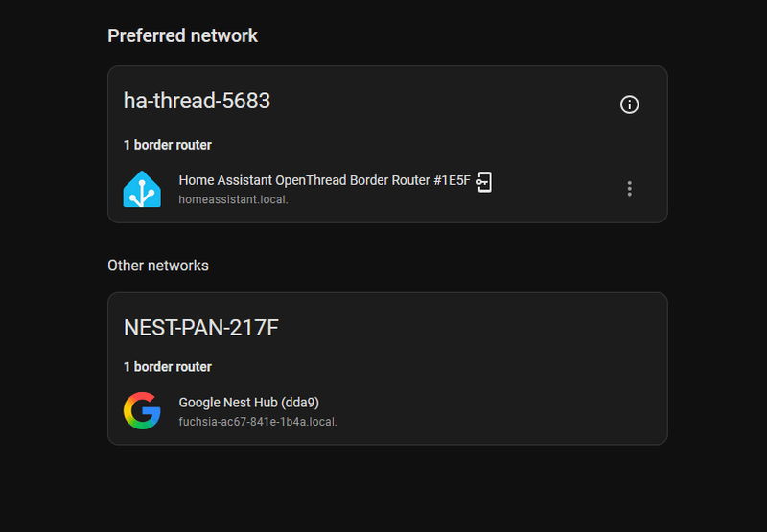
Task: Select Google Nest Hub (dda9) entry
Action: (249, 403)
